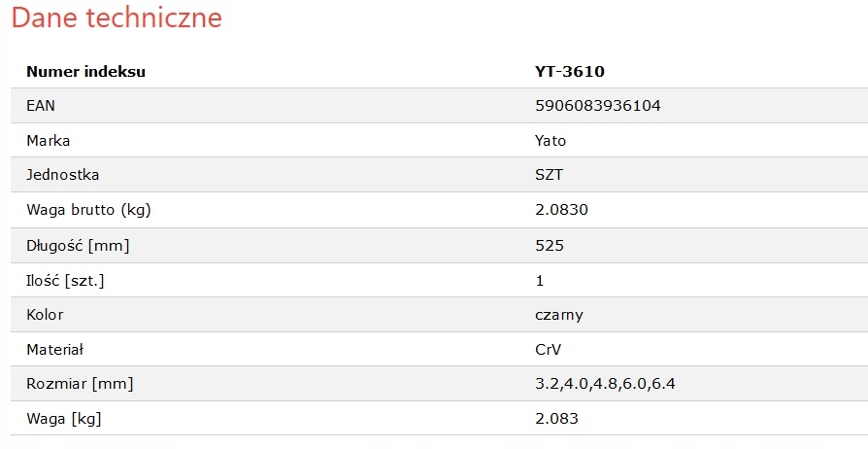Screen dimensions: 868x449
Task: Click the brand value "Yato"
Action: [551, 140]
